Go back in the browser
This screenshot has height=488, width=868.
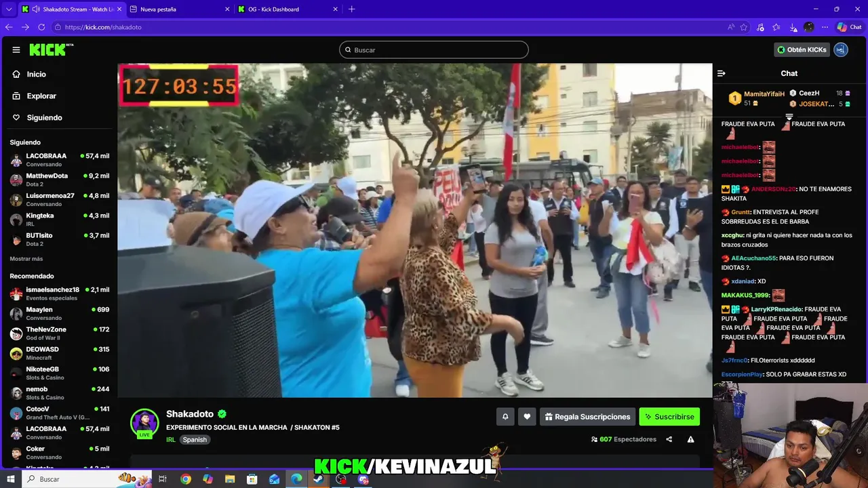9,27
